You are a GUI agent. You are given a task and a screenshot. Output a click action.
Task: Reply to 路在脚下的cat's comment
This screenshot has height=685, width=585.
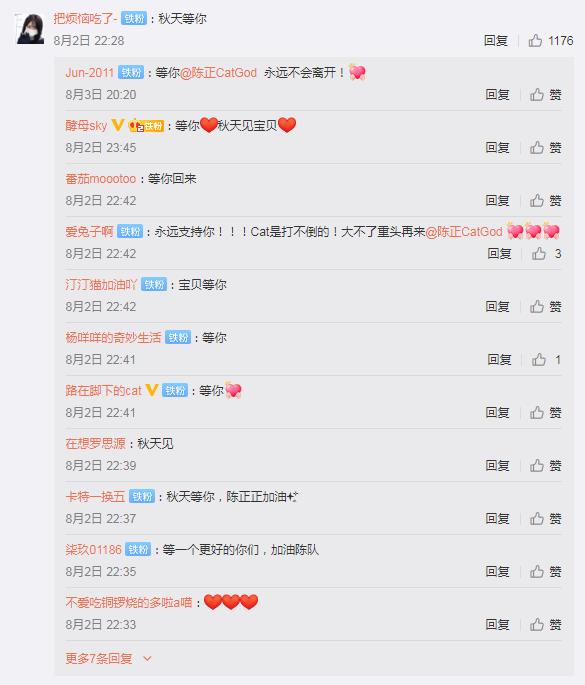(x=497, y=412)
